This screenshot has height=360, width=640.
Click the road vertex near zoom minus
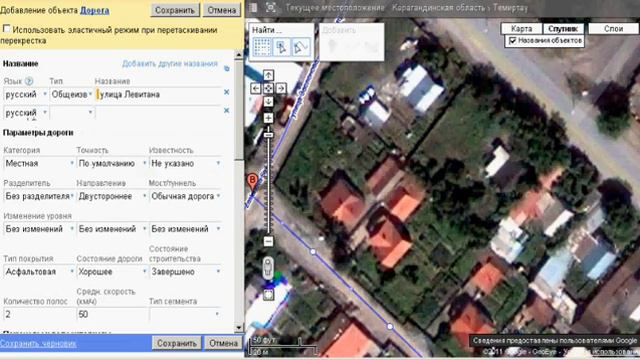pyautogui.click(x=313, y=252)
